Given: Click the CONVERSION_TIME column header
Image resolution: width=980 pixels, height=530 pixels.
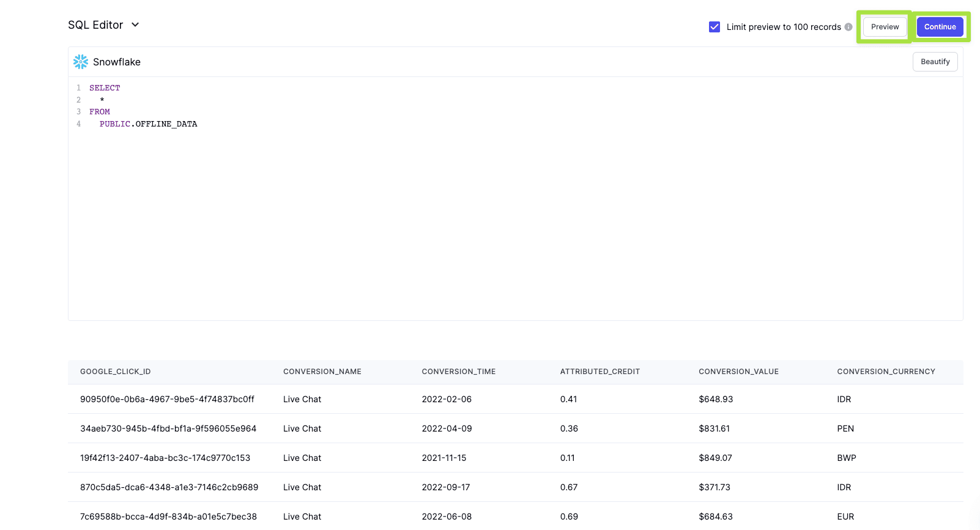Looking at the screenshot, I should coord(458,372).
